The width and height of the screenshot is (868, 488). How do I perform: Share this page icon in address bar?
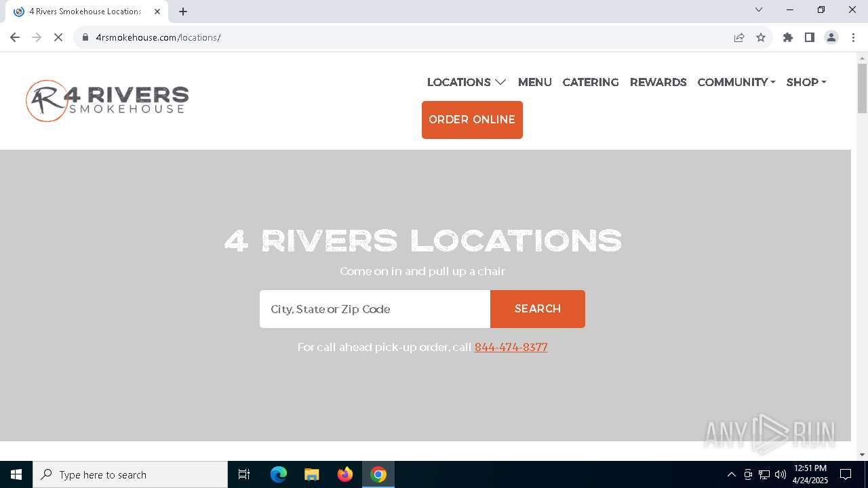click(739, 37)
